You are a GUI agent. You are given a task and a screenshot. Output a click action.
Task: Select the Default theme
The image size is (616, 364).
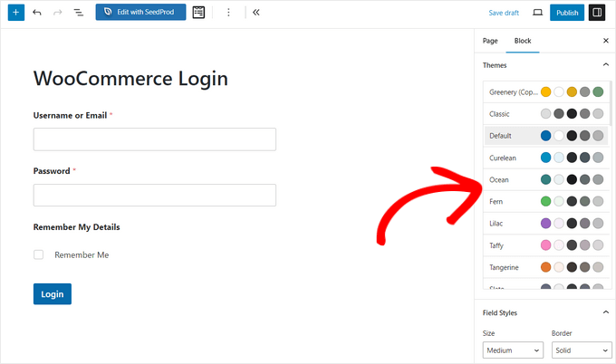tap(546, 136)
